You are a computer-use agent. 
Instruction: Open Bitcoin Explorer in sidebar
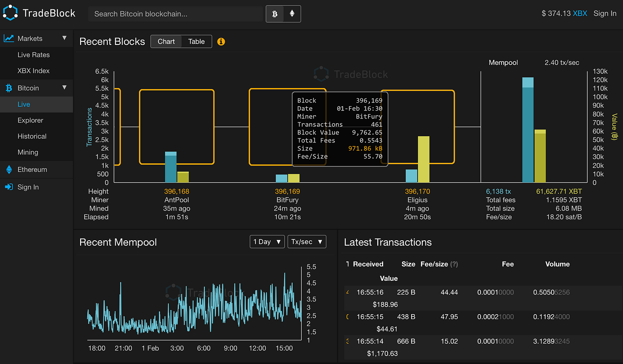tap(30, 120)
